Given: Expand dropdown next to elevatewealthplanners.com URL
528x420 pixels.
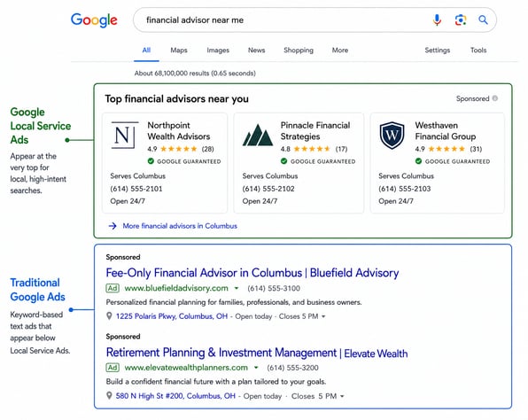Looking at the screenshot, I should pos(256,368).
